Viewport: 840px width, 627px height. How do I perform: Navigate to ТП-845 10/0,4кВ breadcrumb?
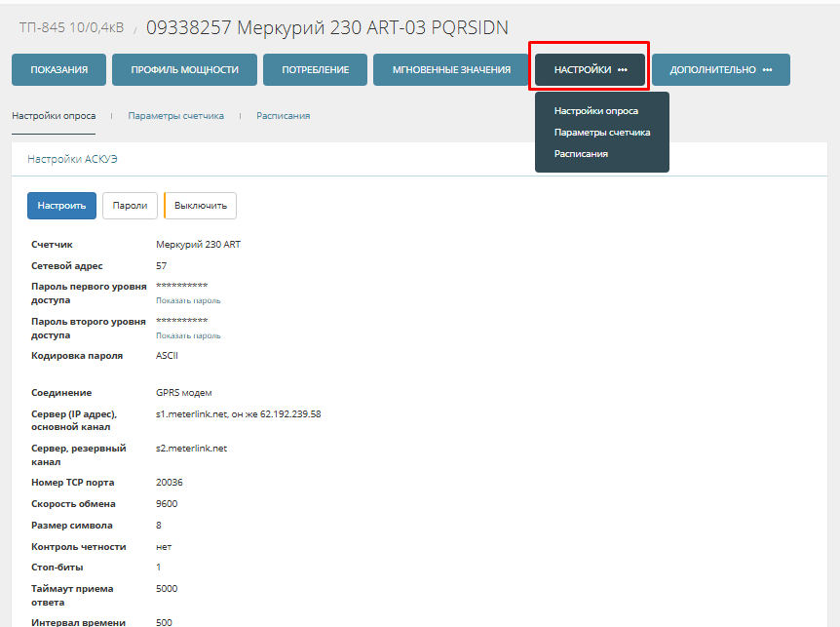(71, 28)
